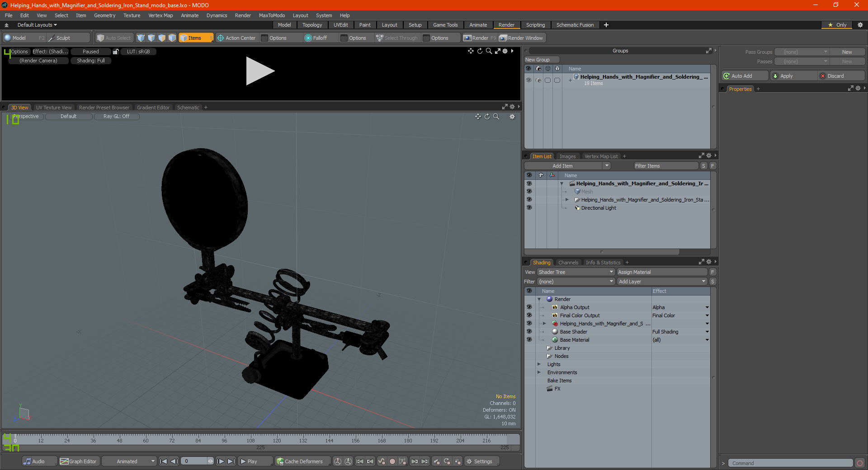Switch to the Channels tab
Screen dimensions: 868x470
568,263
